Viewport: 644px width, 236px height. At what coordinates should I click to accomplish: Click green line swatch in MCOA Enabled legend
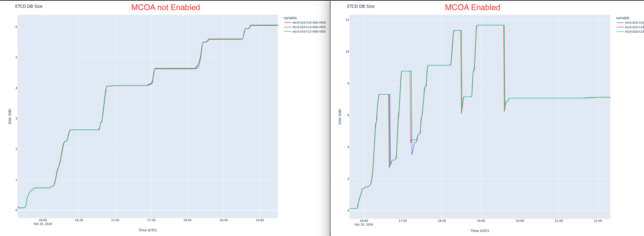click(x=620, y=32)
